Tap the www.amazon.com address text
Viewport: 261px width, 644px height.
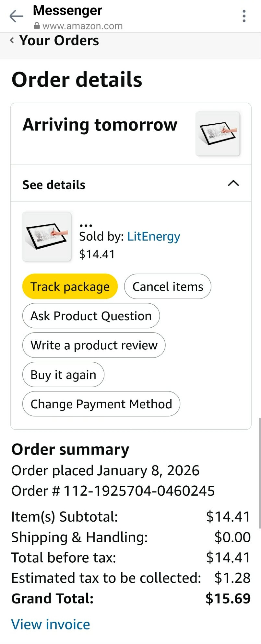click(82, 26)
